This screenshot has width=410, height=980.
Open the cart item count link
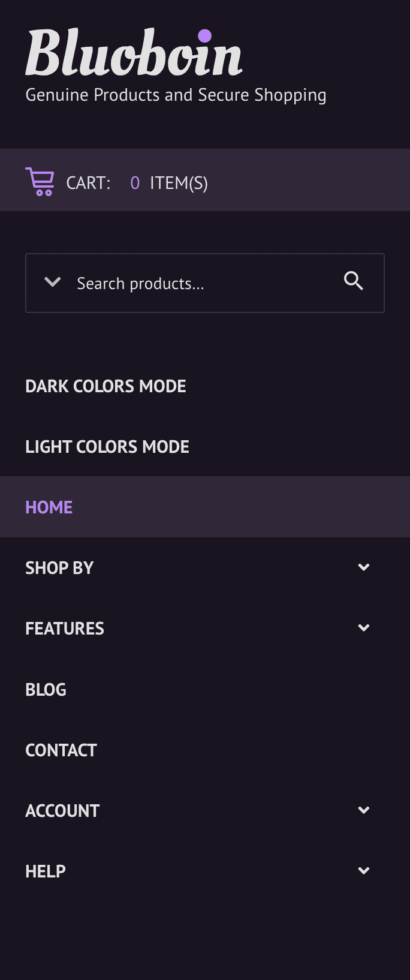pyautogui.click(x=168, y=183)
